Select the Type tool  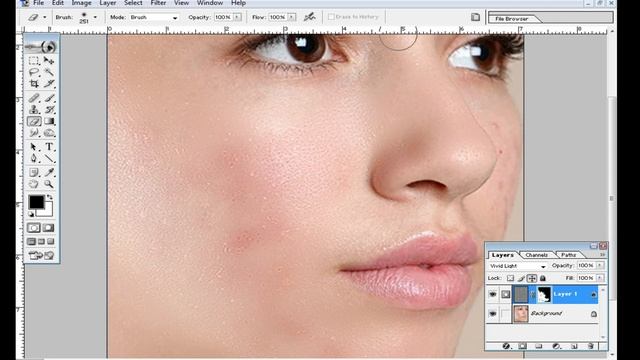(49, 147)
